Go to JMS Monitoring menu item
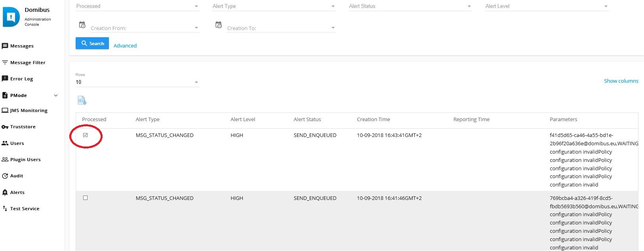The width and height of the screenshot is (644, 251). click(x=29, y=111)
